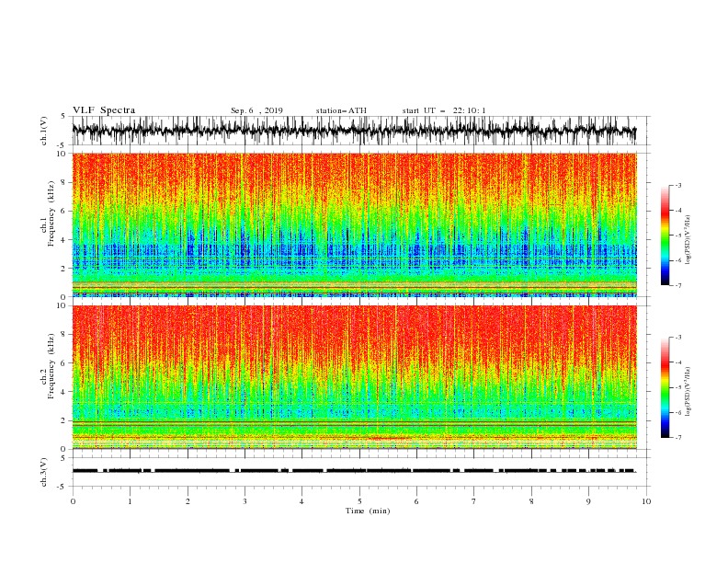Click the ch.2 "Frequency (kHz)" axis label
Image resolution: width=728 pixels, height=563 pixels.
tap(51, 366)
